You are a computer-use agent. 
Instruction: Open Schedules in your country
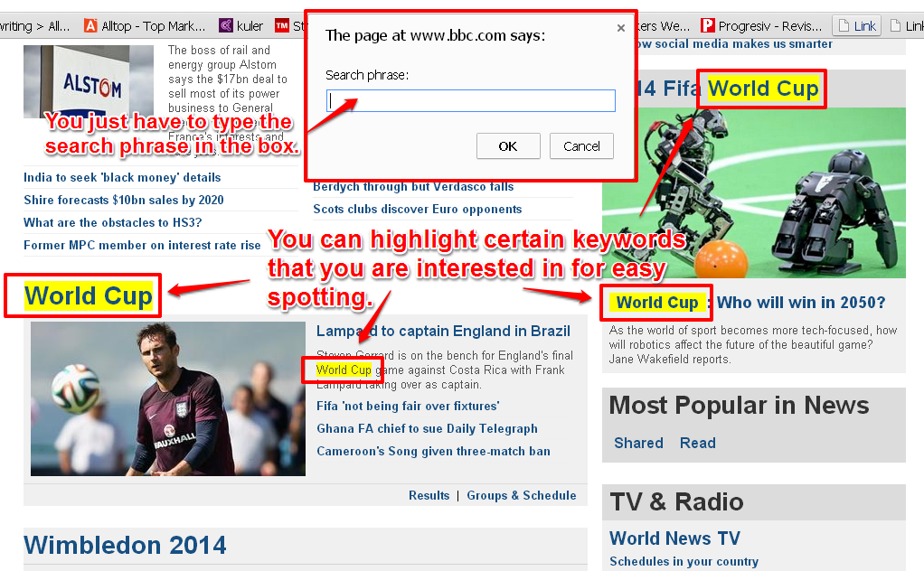(684, 562)
